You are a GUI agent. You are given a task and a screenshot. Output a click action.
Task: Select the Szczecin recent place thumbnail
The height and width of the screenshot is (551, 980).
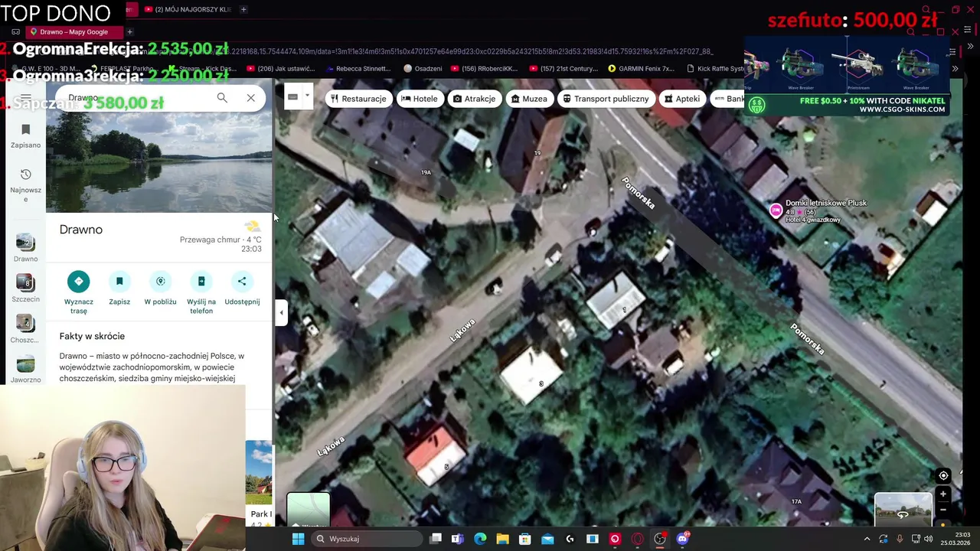click(x=25, y=289)
